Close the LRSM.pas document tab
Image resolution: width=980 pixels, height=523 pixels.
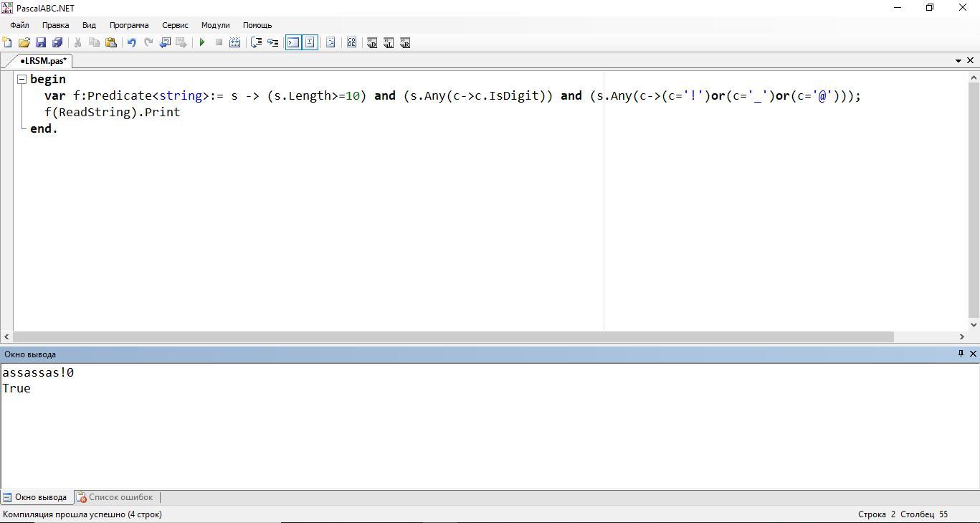click(x=971, y=61)
